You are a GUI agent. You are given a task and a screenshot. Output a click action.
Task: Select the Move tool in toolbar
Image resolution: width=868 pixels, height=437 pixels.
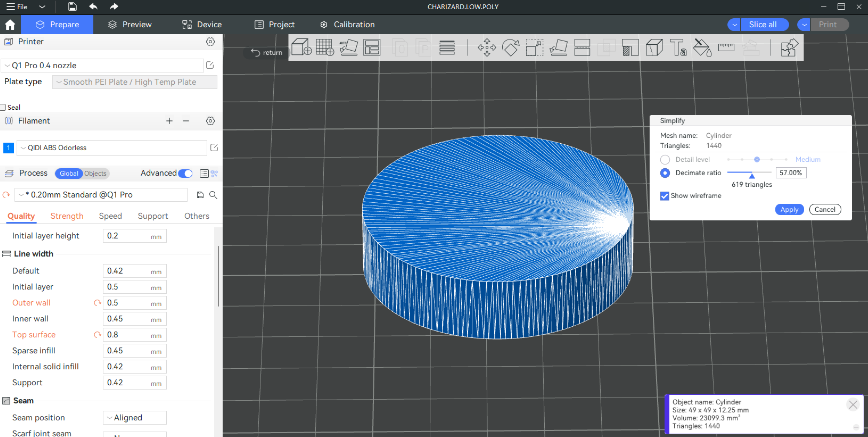487,47
